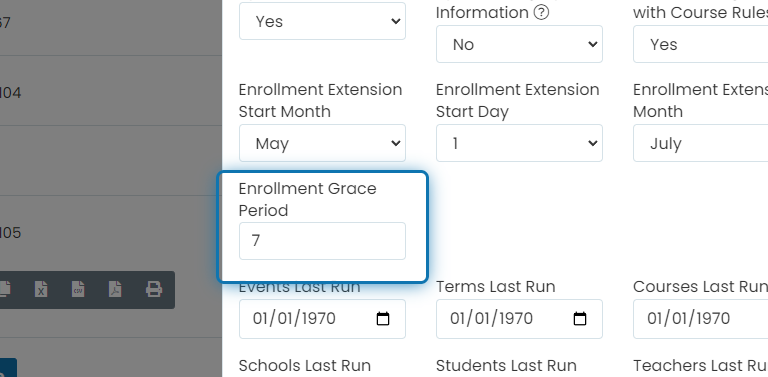Viewport: 768px width, 377px height.
Task: Open calendar picker for Terms Last Run
Action: click(x=580, y=319)
